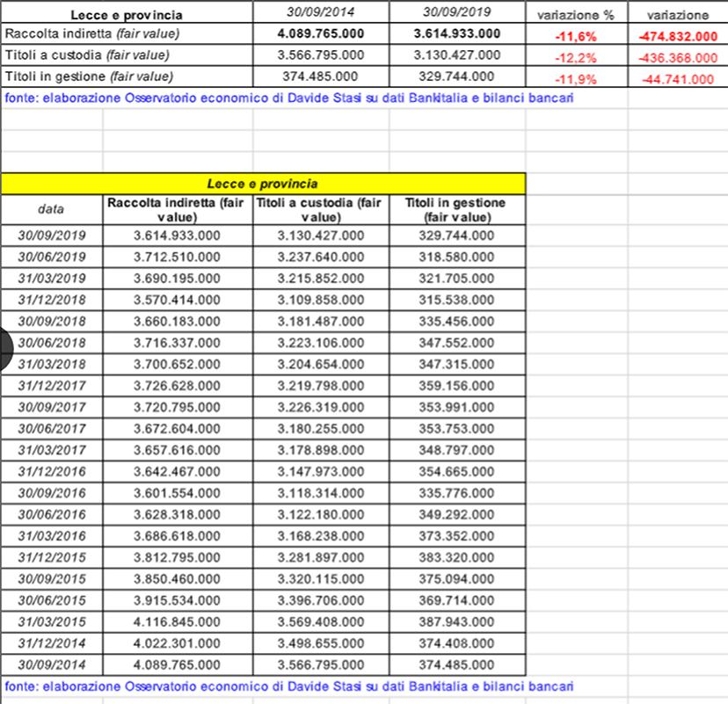
Task: Select the date cell 30/06/2018
Action: (52, 343)
